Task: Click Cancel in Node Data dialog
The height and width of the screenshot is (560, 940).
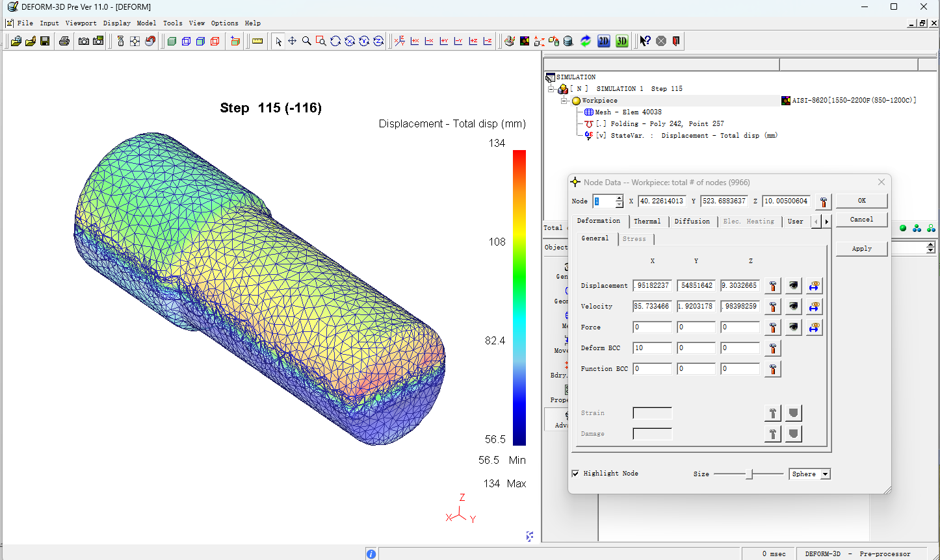Action: click(861, 220)
